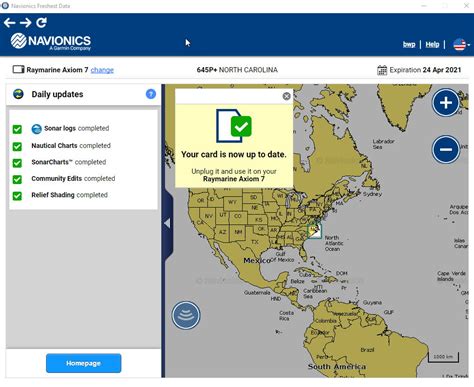This screenshot has width=474, height=387.
Task: Go forward with the right arrow icon
Action: point(25,23)
